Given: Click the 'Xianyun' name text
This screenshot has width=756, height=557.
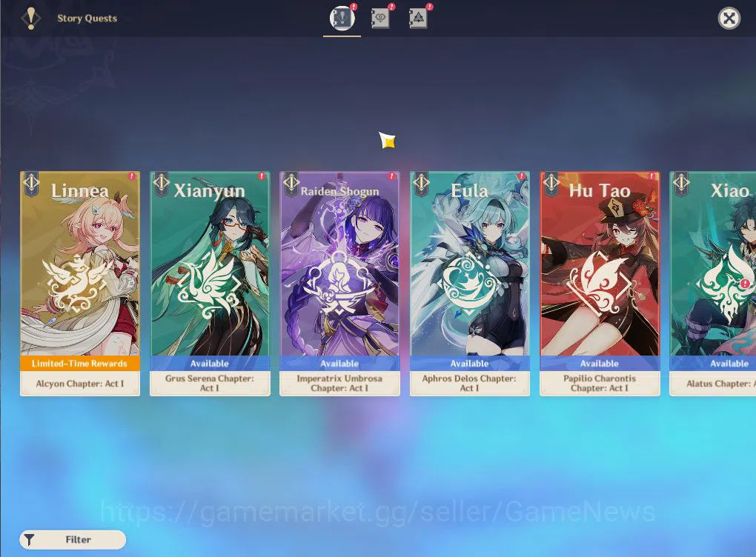Looking at the screenshot, I should (210, 191).
